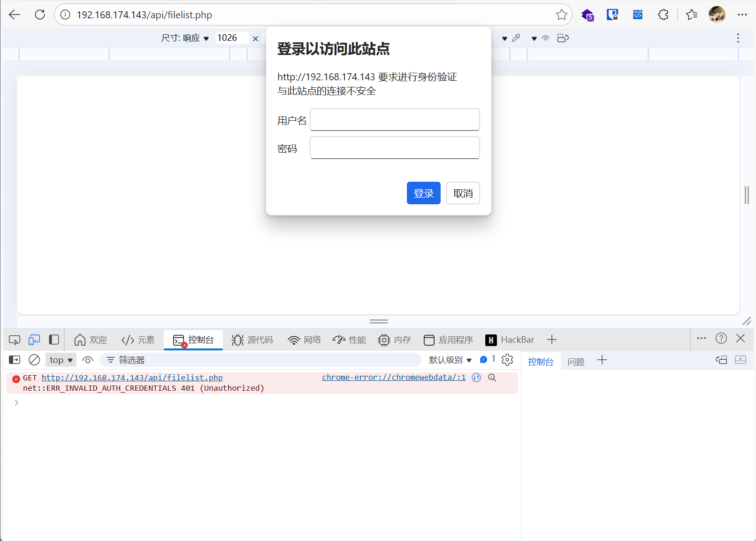Open the device toolbar more options menu
The width and height of the screenshot is (756, 541).
pyautogui.click(x=738, y=38)
